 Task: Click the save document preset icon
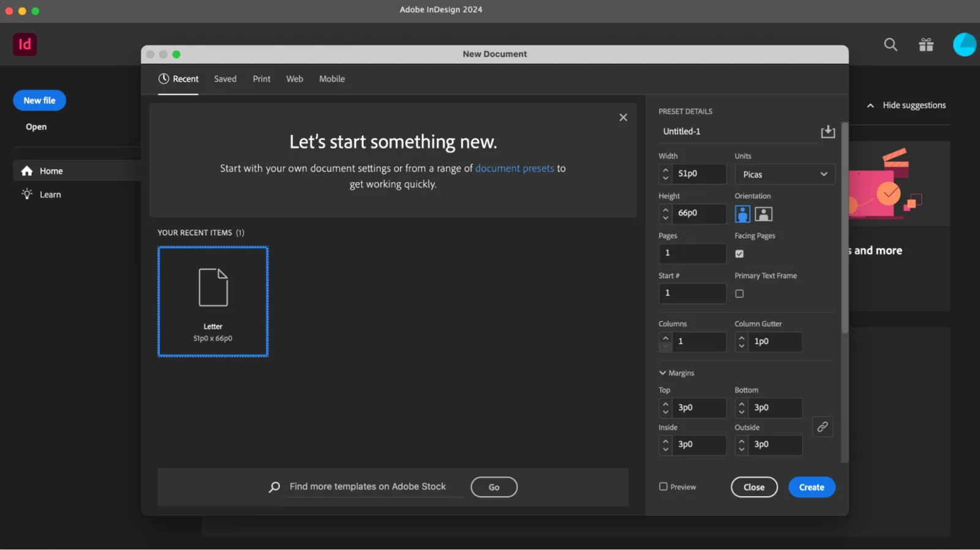827,132
